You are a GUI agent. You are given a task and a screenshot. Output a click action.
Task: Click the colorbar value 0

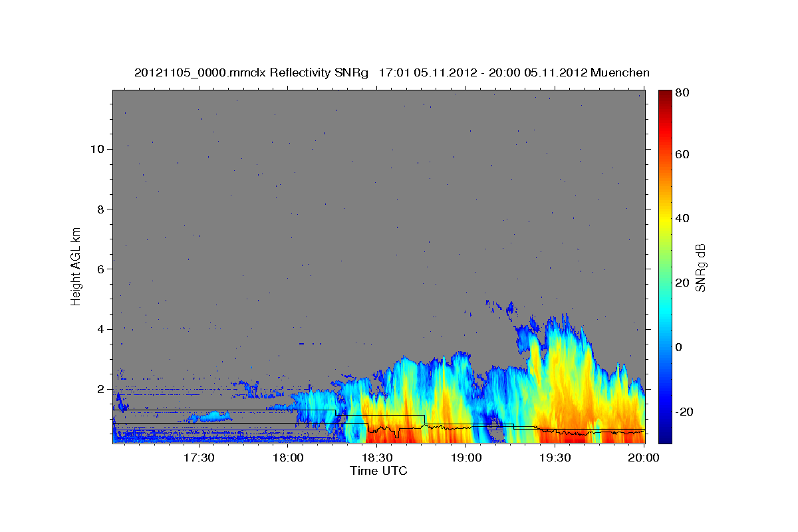point(678,347)
